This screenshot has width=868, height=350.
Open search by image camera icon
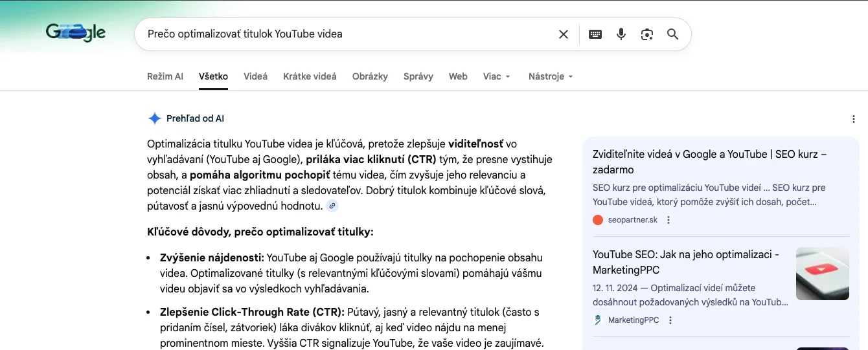647,34
